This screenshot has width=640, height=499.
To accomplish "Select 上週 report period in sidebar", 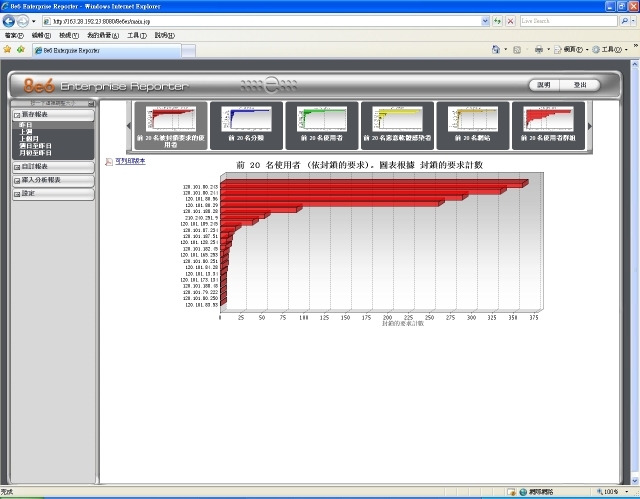I will point(25,132).
